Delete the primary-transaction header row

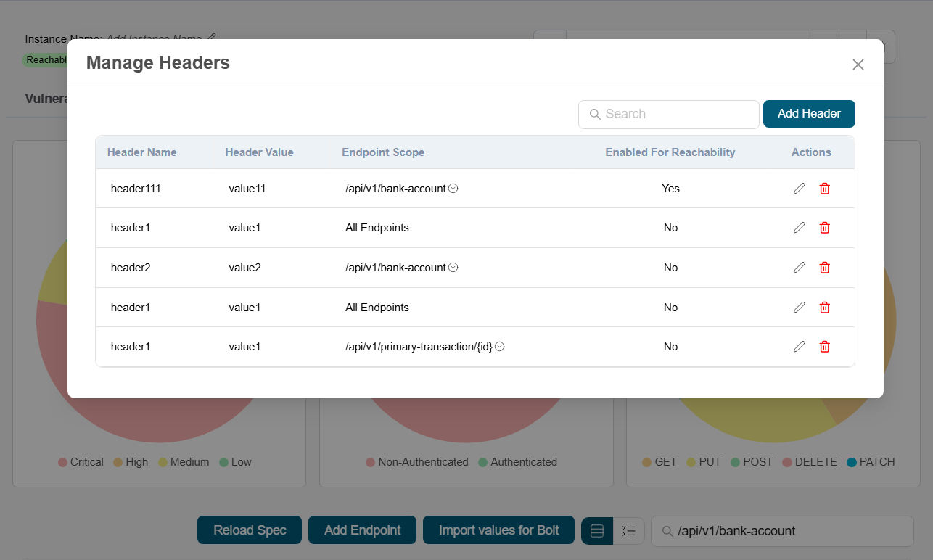824,347
